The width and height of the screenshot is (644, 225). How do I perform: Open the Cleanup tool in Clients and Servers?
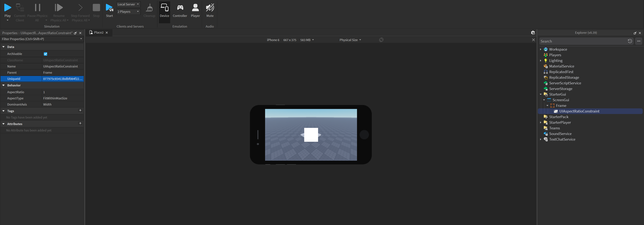[149, 9]
